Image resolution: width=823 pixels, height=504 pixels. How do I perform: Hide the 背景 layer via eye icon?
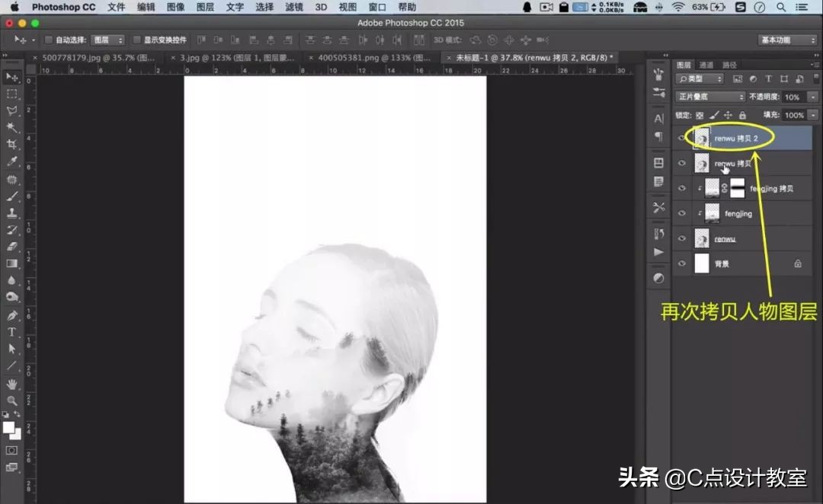[681, 263]
